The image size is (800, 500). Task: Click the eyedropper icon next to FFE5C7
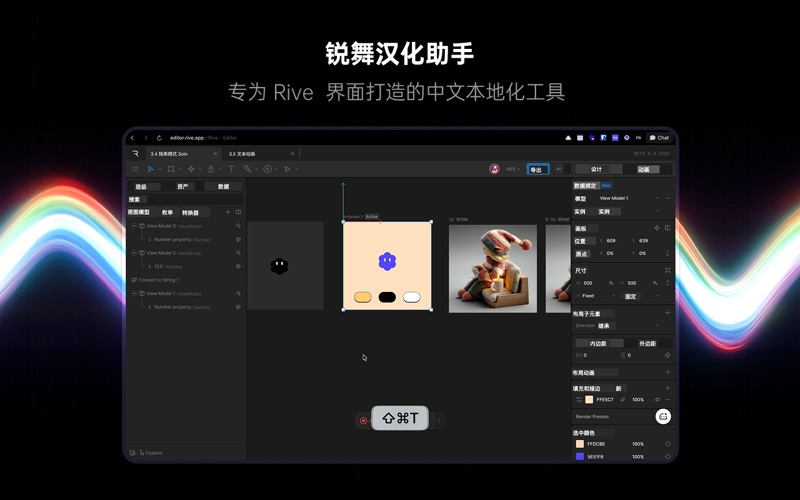[622, 399]
